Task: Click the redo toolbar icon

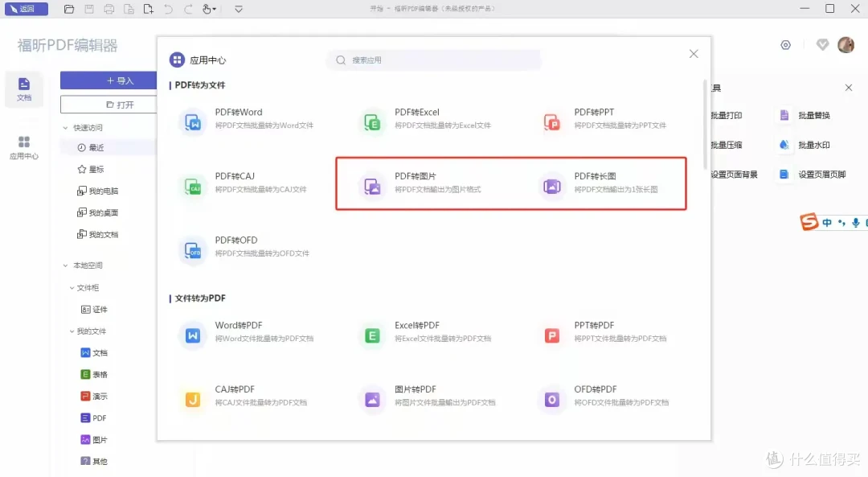Action: (188, 9)
